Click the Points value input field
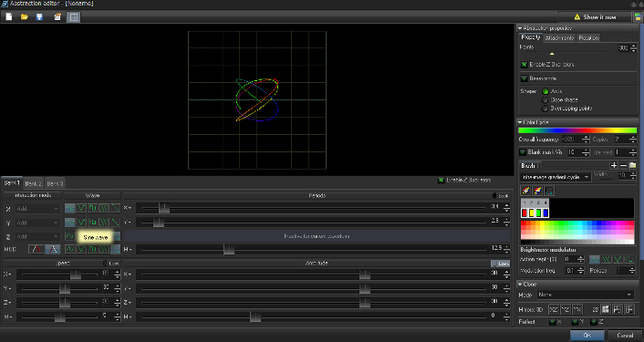 click(x=623, y=48)
